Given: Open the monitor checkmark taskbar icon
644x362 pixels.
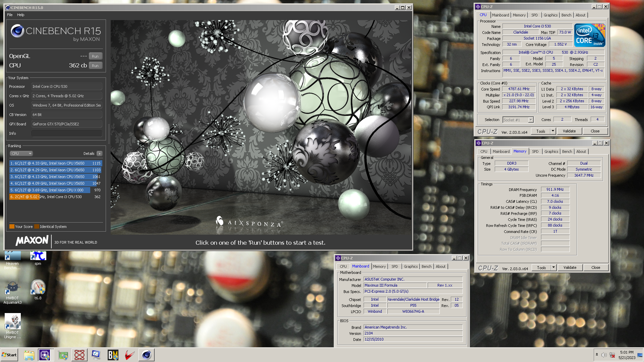Looking at the screenshot, I should (96, 355).
